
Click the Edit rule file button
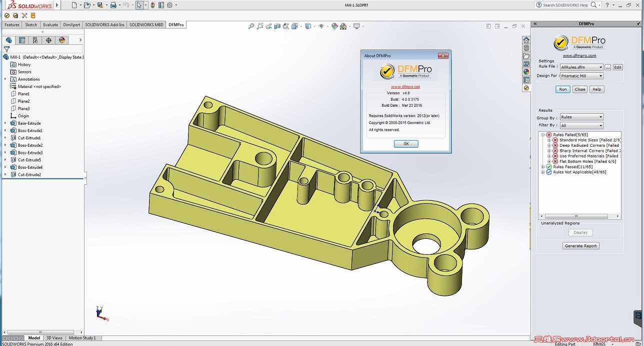tap(618, 67)
